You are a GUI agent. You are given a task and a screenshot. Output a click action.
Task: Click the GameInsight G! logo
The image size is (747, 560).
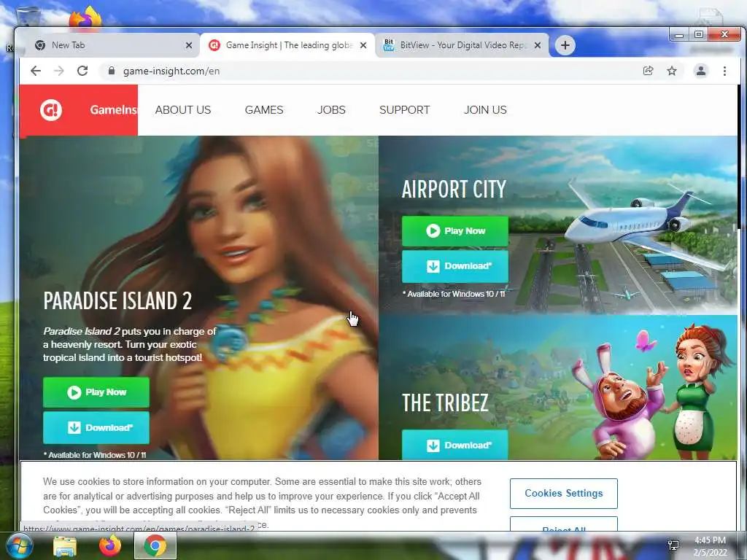click(51, 110)
